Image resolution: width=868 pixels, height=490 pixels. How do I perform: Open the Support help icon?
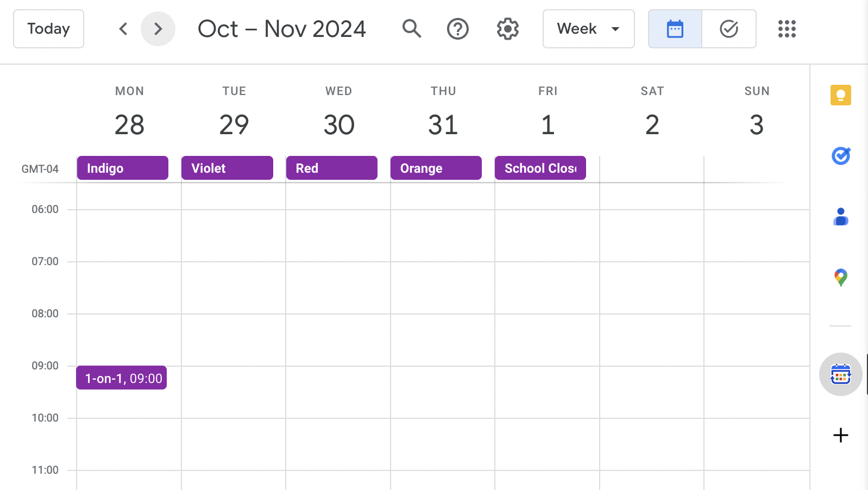point(458,29)
